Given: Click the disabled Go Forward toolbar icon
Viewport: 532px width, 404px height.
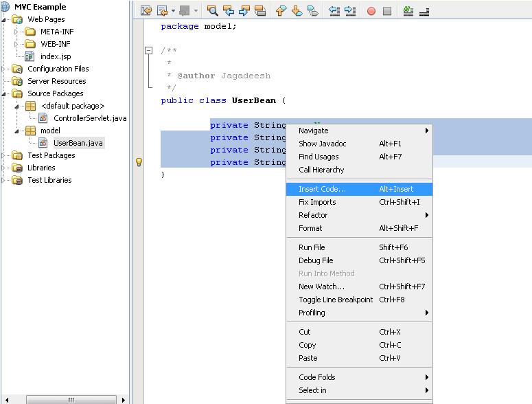Looking at the screenshot, I should tap(184, 11).
